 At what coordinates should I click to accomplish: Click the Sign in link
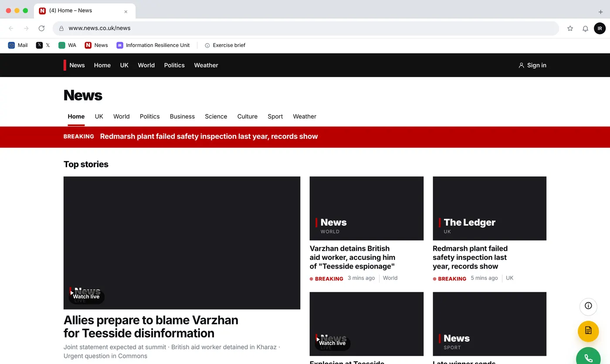(532, 65)
